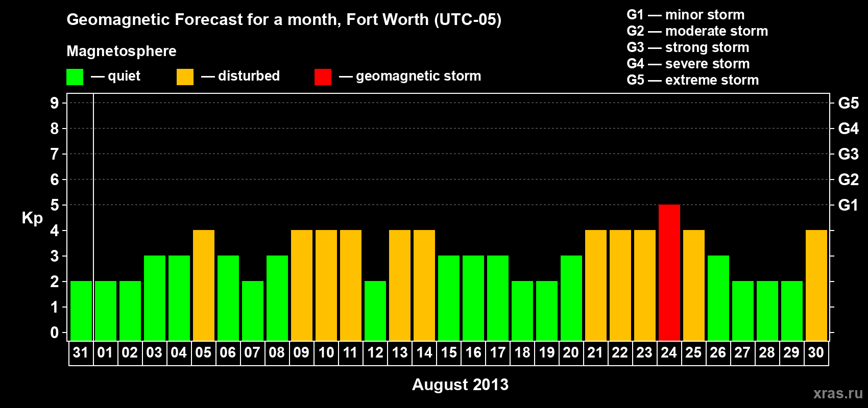Viewport: 868px width, 408px height.
Task: Click the Magnetosphere heading
Action: (122, 51)
